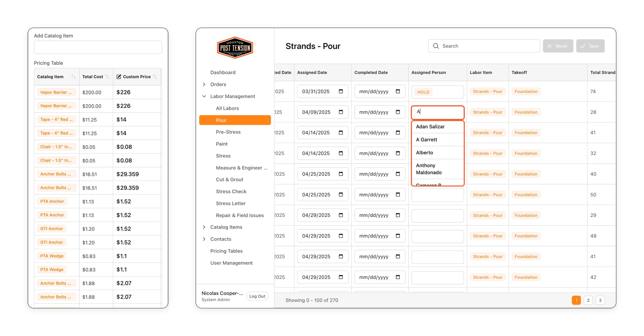Click the Houston Post Tension logo
This screenshot has width=644, height=336.
coord(235,48)
